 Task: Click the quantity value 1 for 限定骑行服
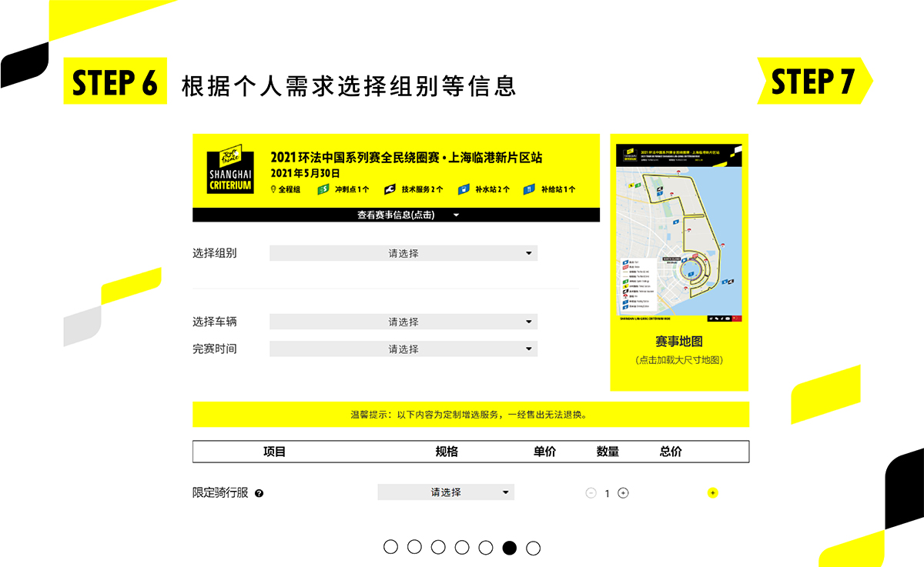point(607,494)
